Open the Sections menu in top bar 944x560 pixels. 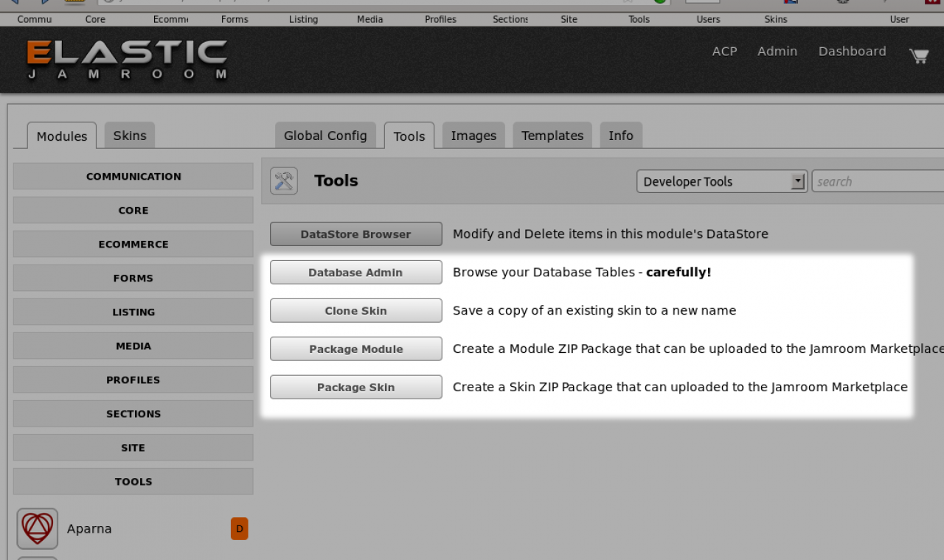510,19
